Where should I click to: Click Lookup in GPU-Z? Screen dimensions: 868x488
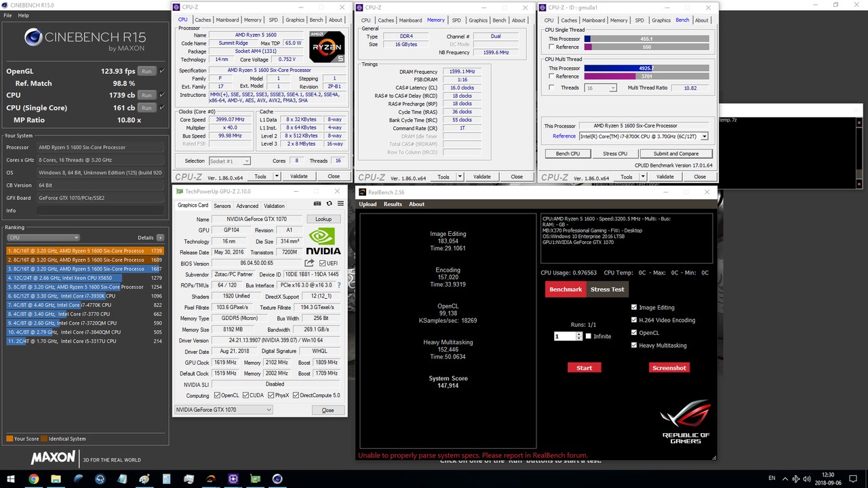pos(323,218)
